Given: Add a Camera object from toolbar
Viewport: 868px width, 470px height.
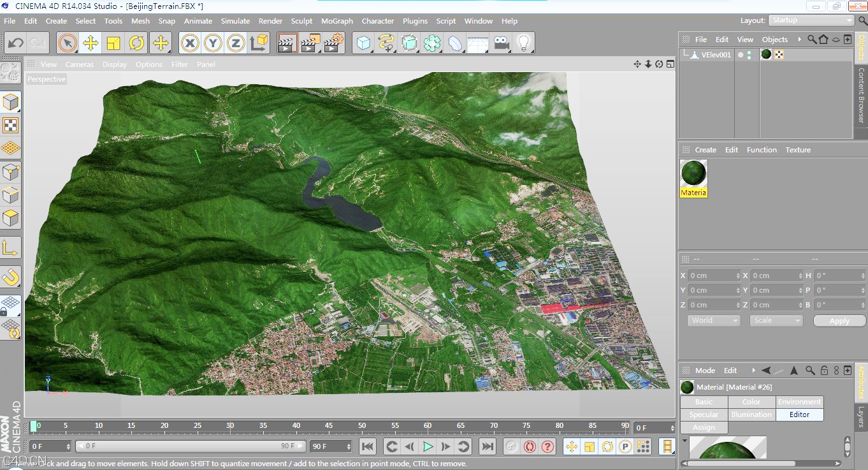Looking at the screenshot, I should (502, 43).
